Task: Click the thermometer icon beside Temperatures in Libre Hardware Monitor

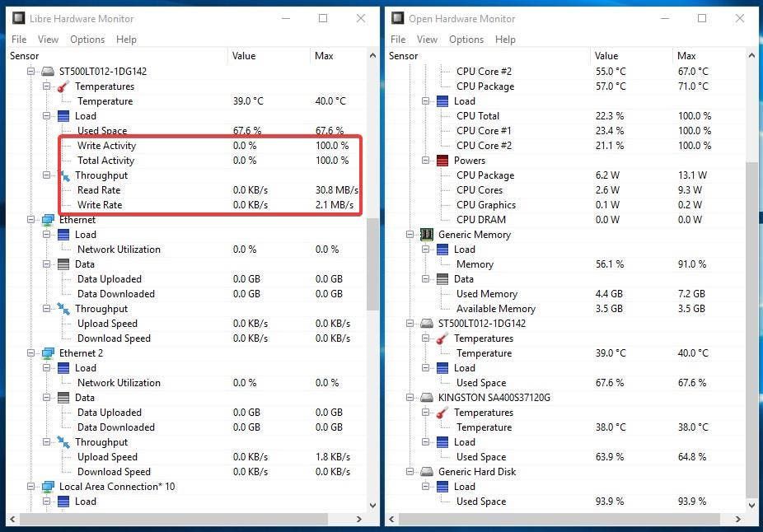Action: tap(63, 86)
